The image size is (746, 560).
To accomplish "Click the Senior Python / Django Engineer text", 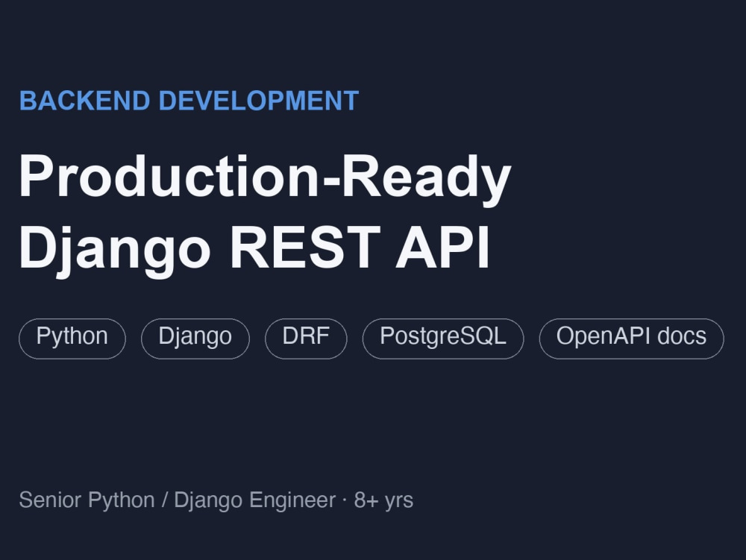I will coord(177,500).
